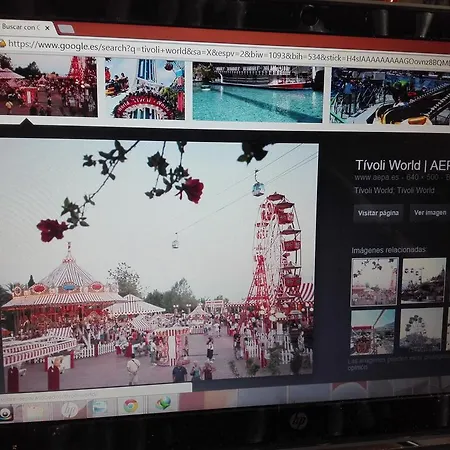Image resolution: width=450 pixels, height=450 pixels.
Task: Open the related Ferris wheel silhouette image
Action: [x=421, y=330]
